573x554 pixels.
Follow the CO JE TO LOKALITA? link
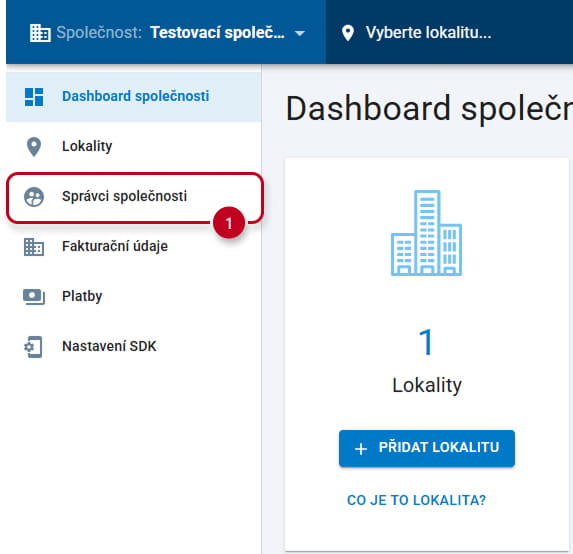pos(417,500)
